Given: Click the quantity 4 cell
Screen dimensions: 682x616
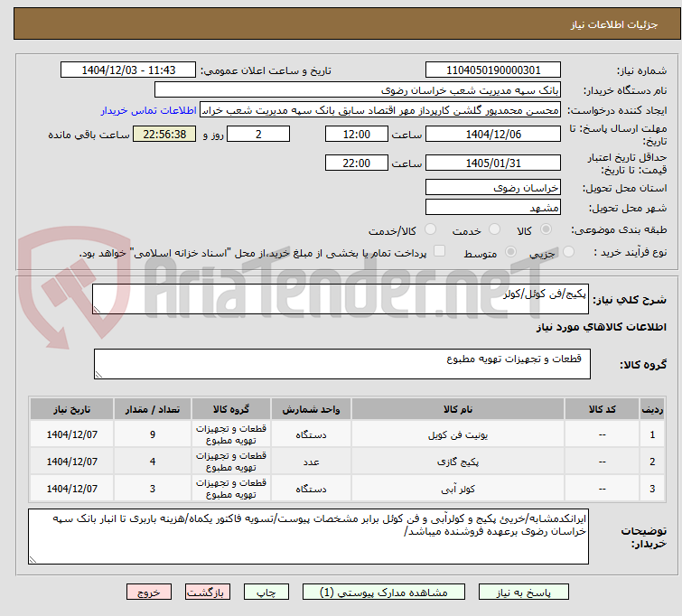Looking at the screenshot, I should coord(153,462).
